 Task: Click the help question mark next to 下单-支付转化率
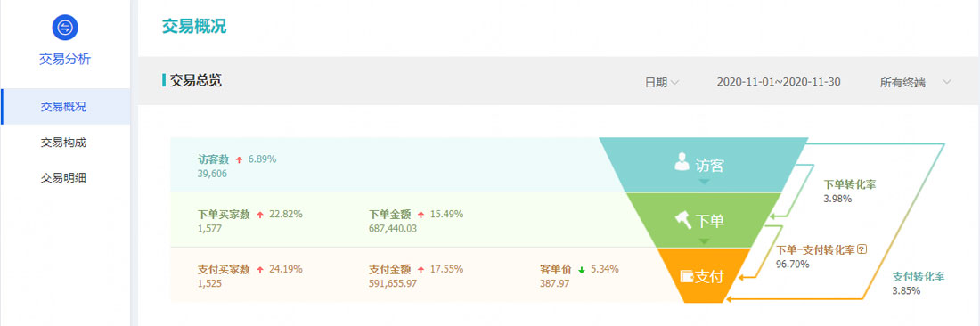(x=862, y=249)
